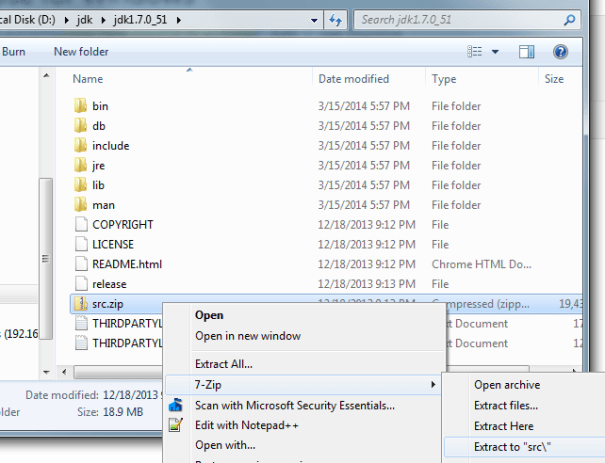Select the include folder icon
Screen dimensions: 605x463
81,145
